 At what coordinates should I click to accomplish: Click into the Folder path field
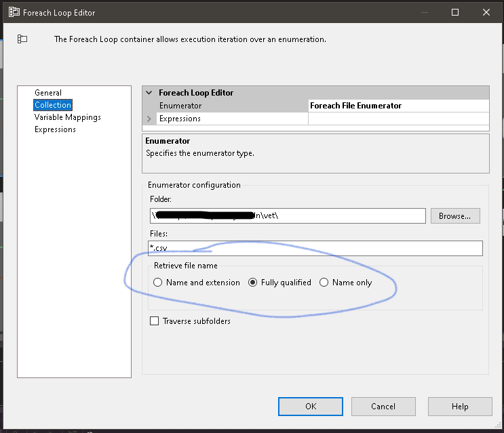pos(288,216)
